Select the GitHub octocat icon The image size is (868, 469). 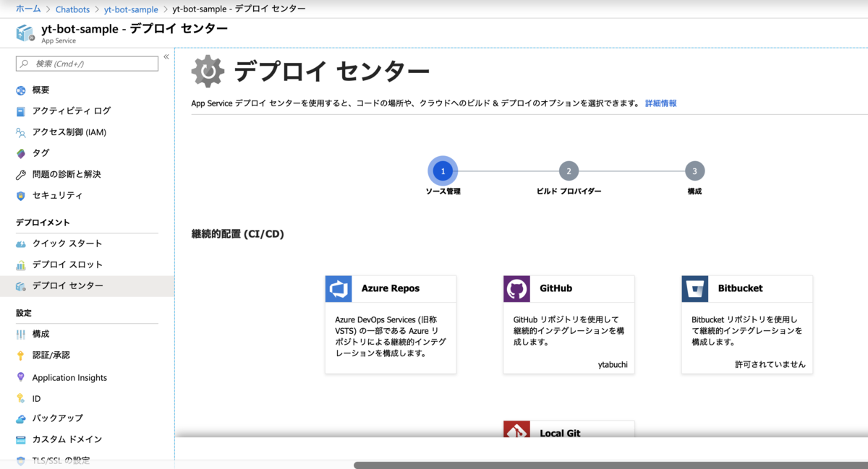516,288
